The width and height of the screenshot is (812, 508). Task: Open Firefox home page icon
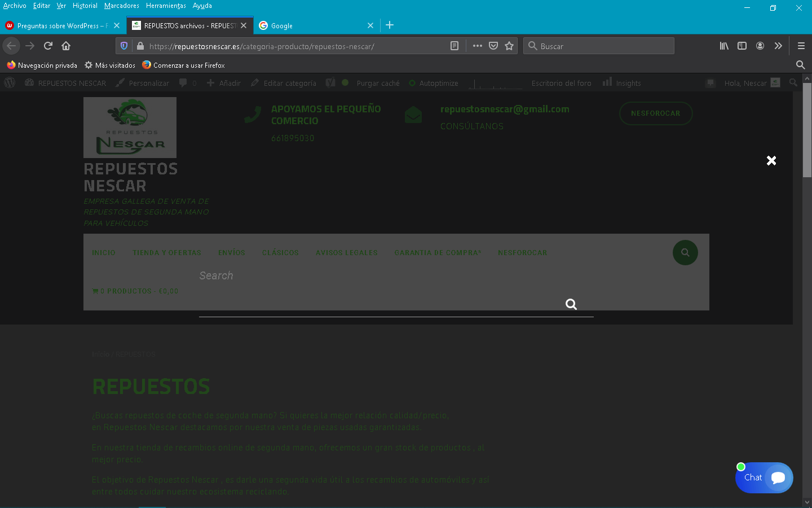[66, 46]
